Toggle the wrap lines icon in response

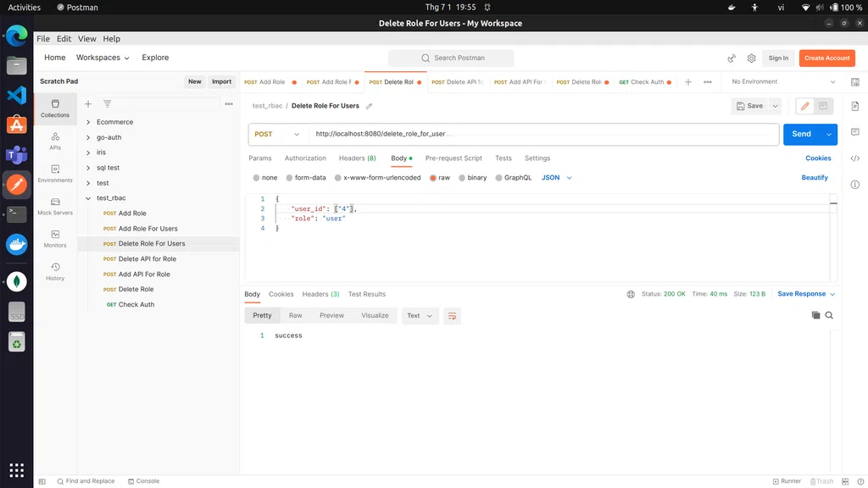(x=453, y=315)
